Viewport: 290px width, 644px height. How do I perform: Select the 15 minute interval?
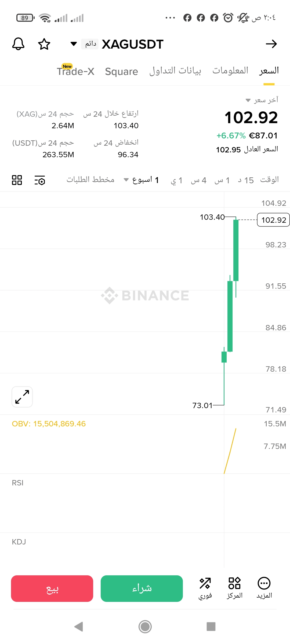click(246, 180)
